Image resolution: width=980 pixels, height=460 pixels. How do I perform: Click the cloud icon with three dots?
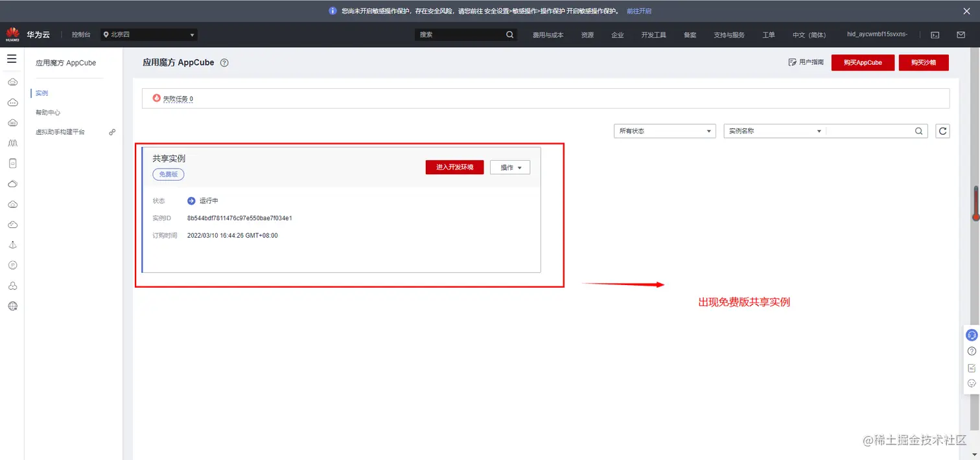tap(12, 102)
